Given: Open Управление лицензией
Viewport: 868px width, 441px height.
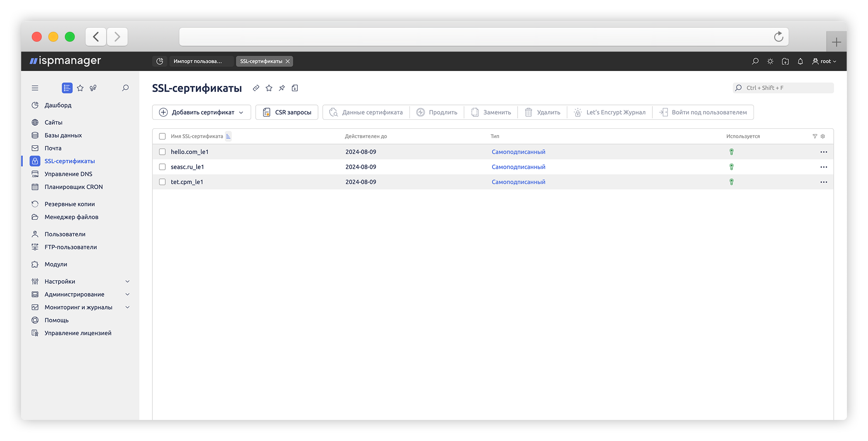Looking at the screenshot, I should tap(78, 333).
